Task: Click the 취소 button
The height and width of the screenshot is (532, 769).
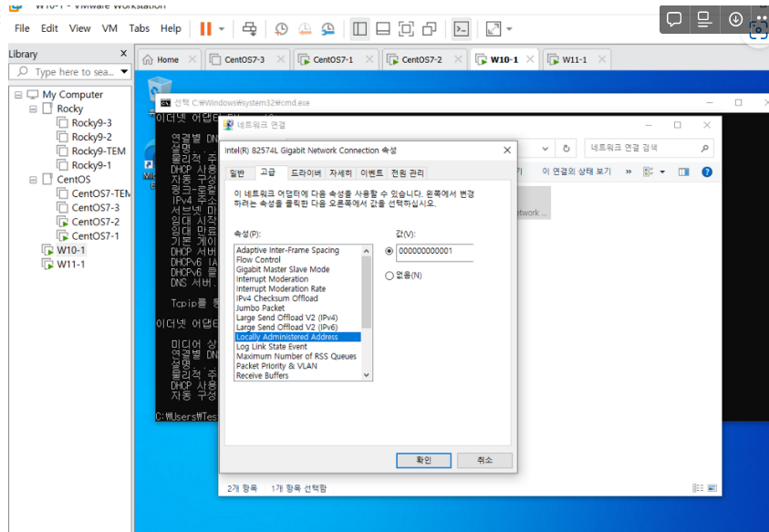Action: 484,460
